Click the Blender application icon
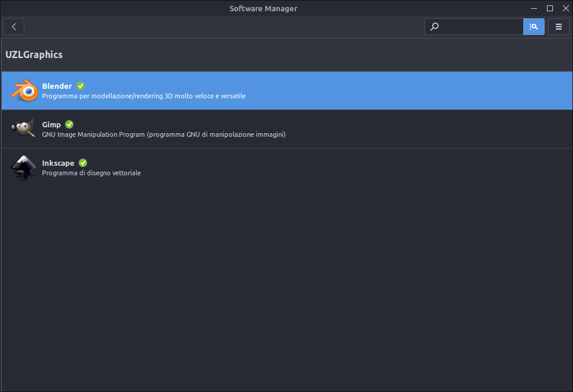This screenshot has width=573, height=392. click(x=24, y=91)
